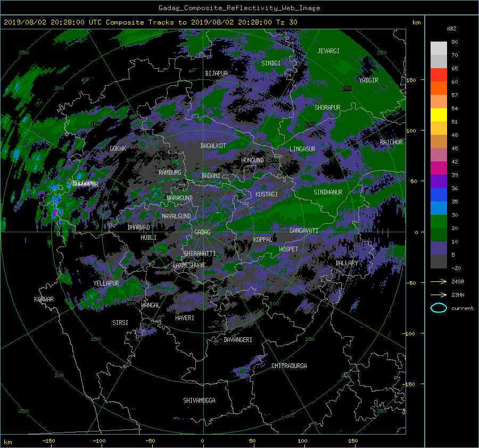Click the HAVERI city label
This screenshot has height=448, width=479.
pyautogui.click(x=185, y=317)
